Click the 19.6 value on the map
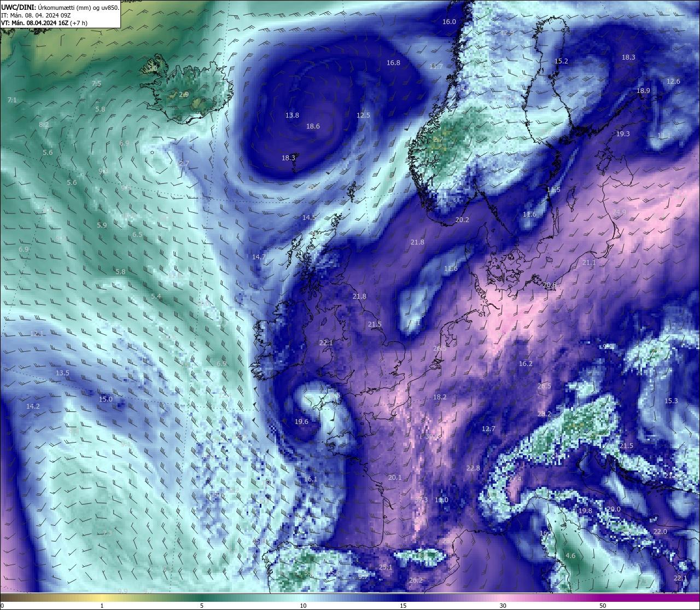 click(301, 422)
